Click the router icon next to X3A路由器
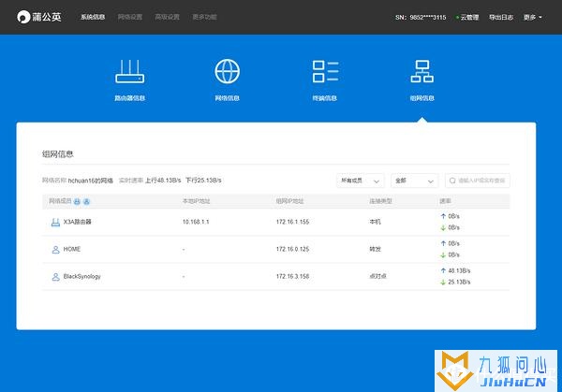Image resolution: width=562 pixels, height=392 pixels. click(55, 223)
